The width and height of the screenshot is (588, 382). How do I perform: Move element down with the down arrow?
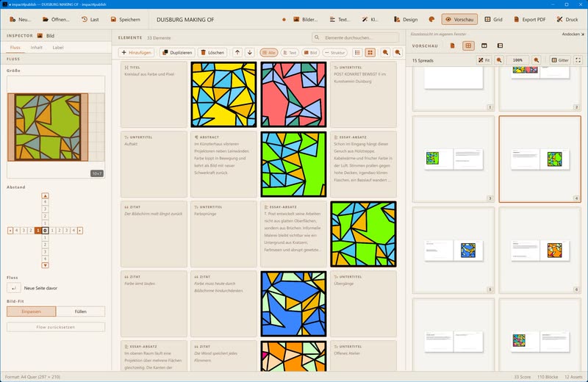pyautogui.click(x=250, y=52)
